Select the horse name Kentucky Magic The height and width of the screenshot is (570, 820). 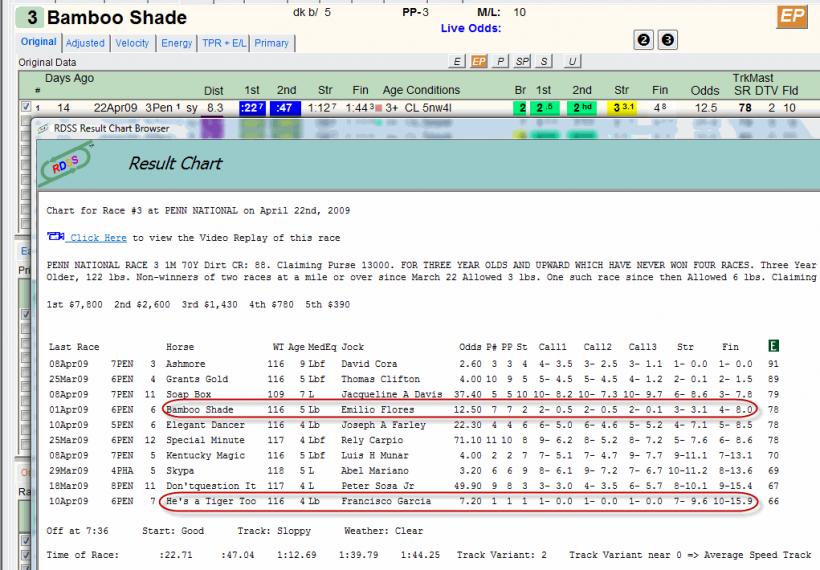[205, 455]
